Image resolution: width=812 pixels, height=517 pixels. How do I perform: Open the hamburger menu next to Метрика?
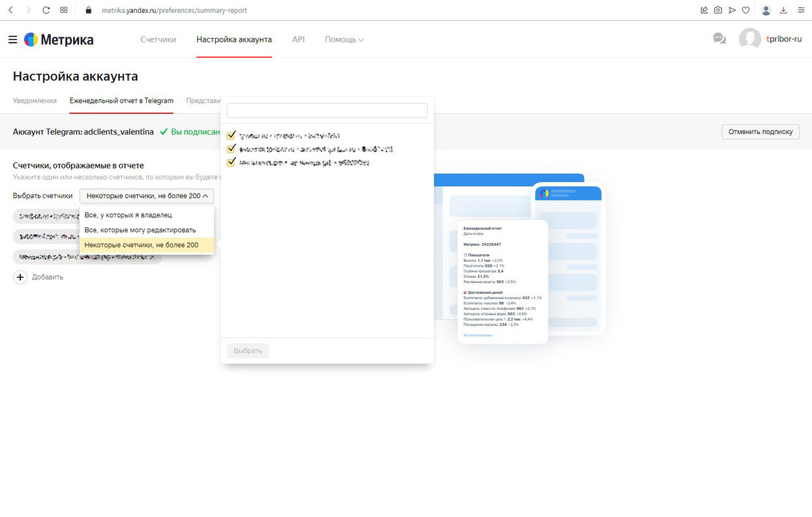(12, 40)
